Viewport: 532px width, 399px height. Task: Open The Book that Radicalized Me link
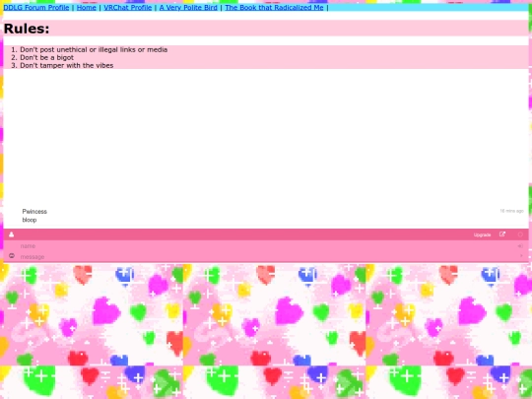click(x=274, y=8)
